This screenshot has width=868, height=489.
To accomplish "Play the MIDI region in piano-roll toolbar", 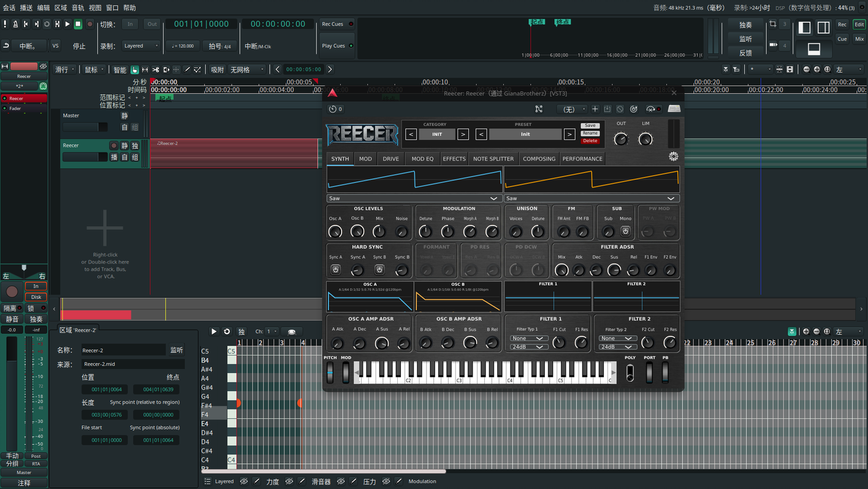I will (x=214, y=332).
